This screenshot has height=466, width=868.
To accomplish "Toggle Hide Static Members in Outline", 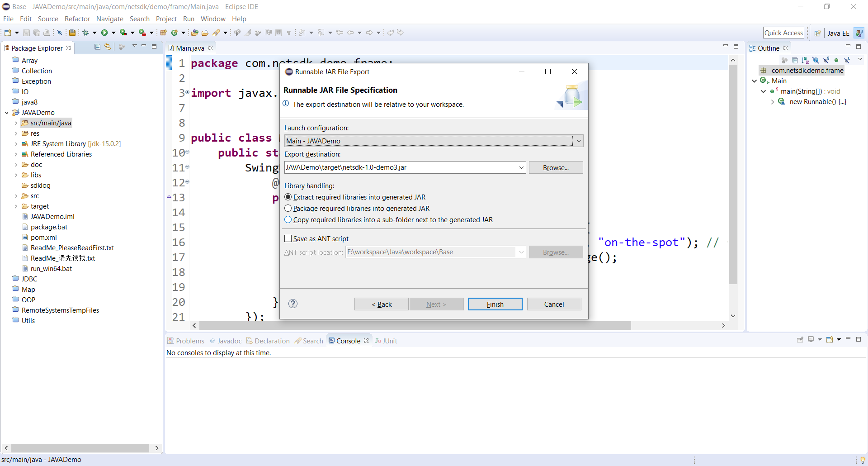I will 826,60.
